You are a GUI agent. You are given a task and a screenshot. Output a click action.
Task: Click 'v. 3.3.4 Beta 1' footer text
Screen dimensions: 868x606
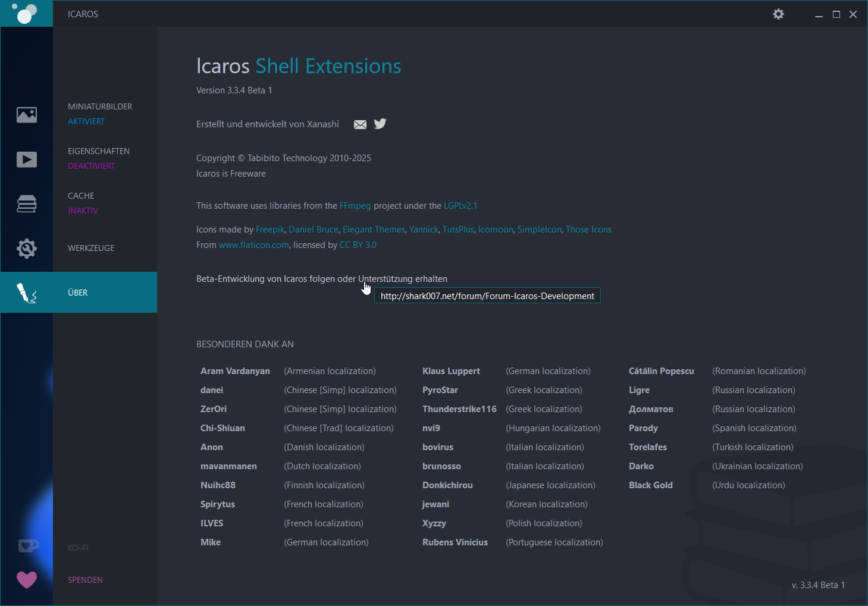coord(818,585)
